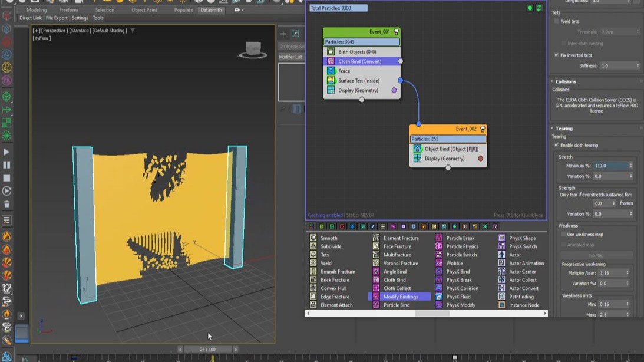Viewport: 644px width, 362px height.
Task: Click the Event_001 Display operator purple color dot
Action: (394, 90)
